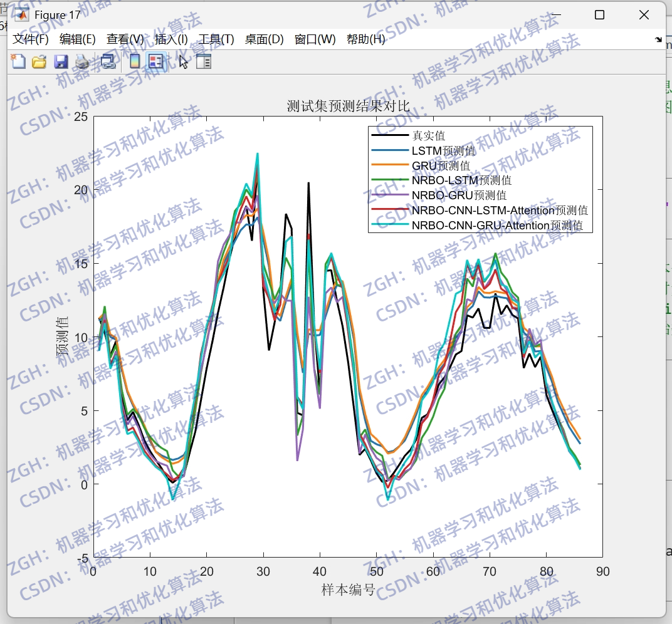This screenshot has height=624, width=672.
Task: Click the plot title 测试集预测结果对比
Action: pyautogui.click(x=348, y=106)
